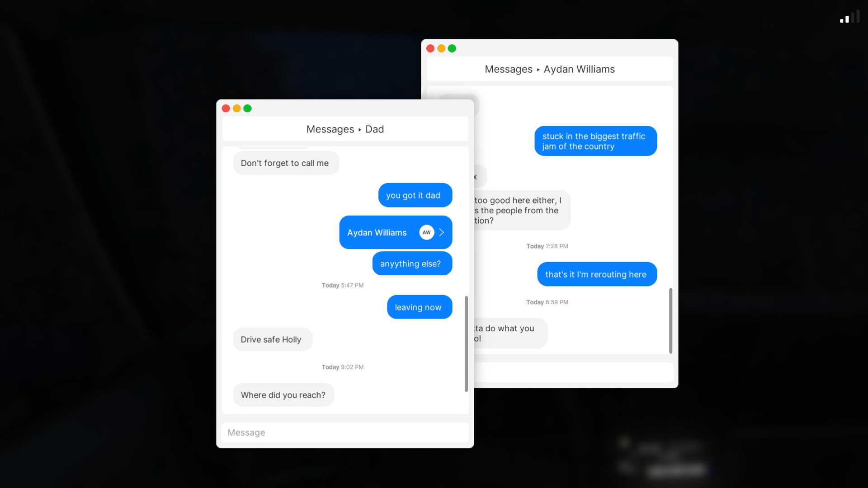
Task: Open the message input field in Dad chat
Action: click(x=344, y=432)
